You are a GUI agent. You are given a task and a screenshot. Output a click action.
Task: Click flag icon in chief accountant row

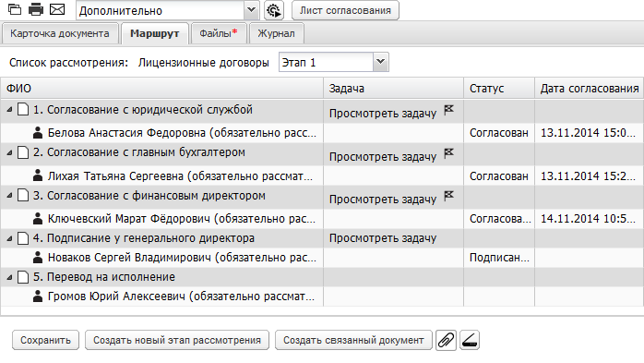click(x=449, y=153)
